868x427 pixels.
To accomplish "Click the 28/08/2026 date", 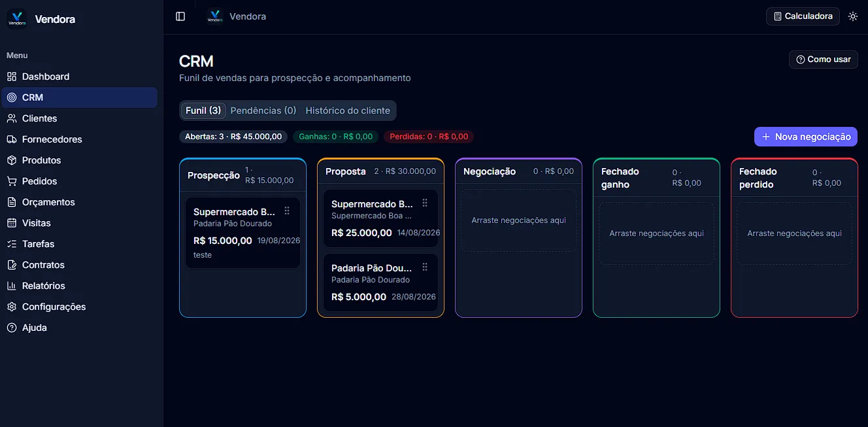I will (x=414, y=297).
